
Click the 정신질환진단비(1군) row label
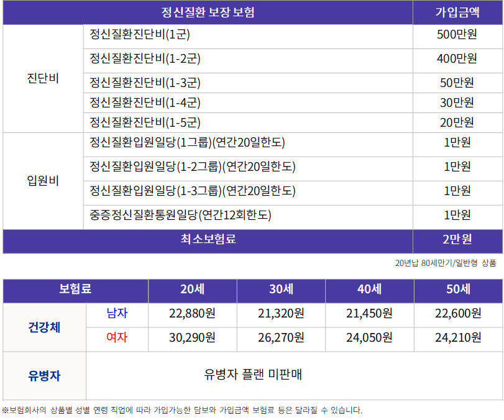(x=140, y=35)
